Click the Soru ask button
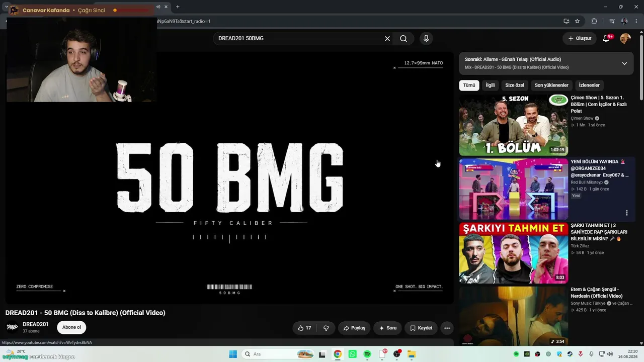The width and height of the screenshot is (644, 362). [x=388, y=328]
